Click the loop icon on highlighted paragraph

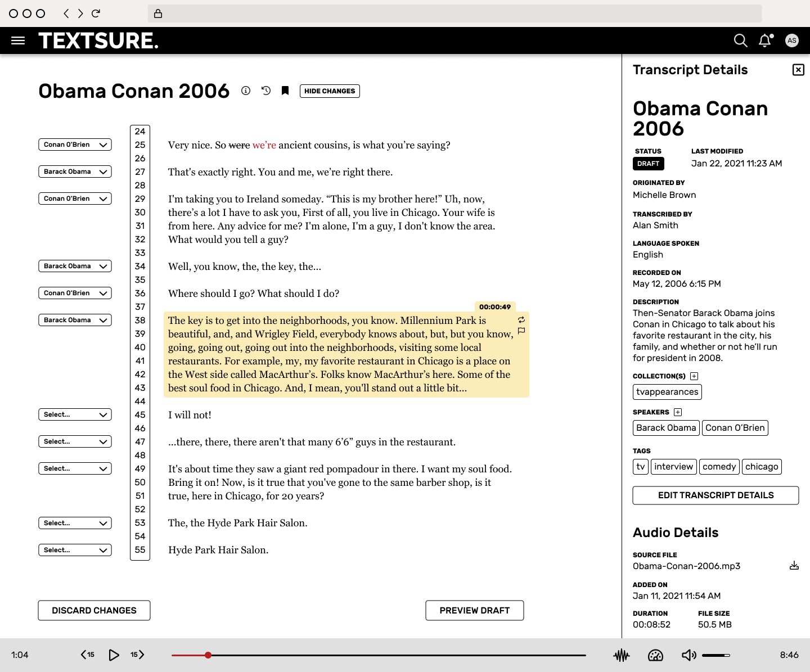(521, 320)
